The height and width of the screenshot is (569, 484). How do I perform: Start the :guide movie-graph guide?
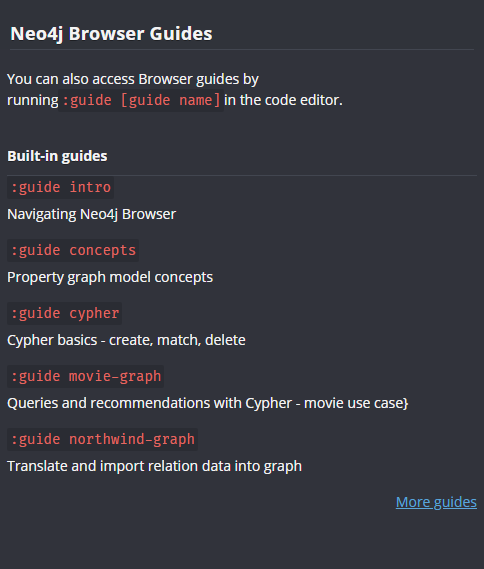pos(86,376)
